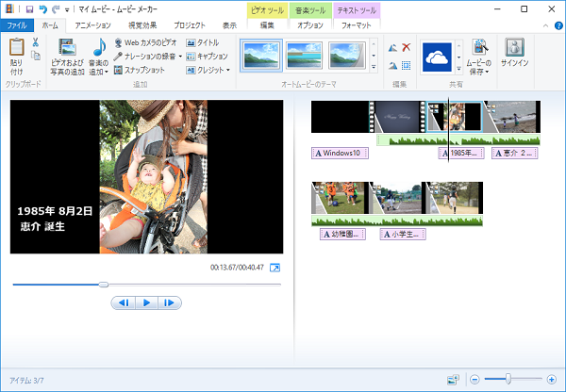This screenshot has height=392, width=566.
Task: Click the preview seek bar handle
Action: click(104, 285)
